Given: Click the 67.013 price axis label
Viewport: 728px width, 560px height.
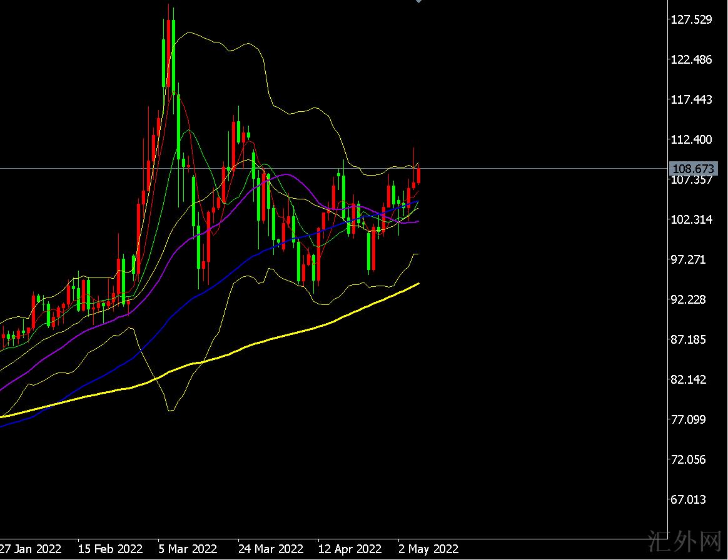Looking at the screenshot, I should point(691,500).
